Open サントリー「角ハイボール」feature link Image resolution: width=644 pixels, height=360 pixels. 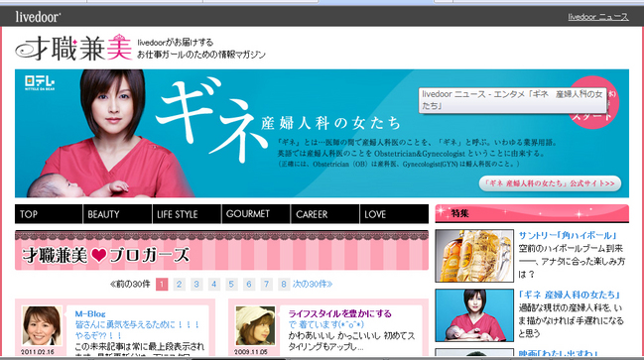click(x=568, y=235)
